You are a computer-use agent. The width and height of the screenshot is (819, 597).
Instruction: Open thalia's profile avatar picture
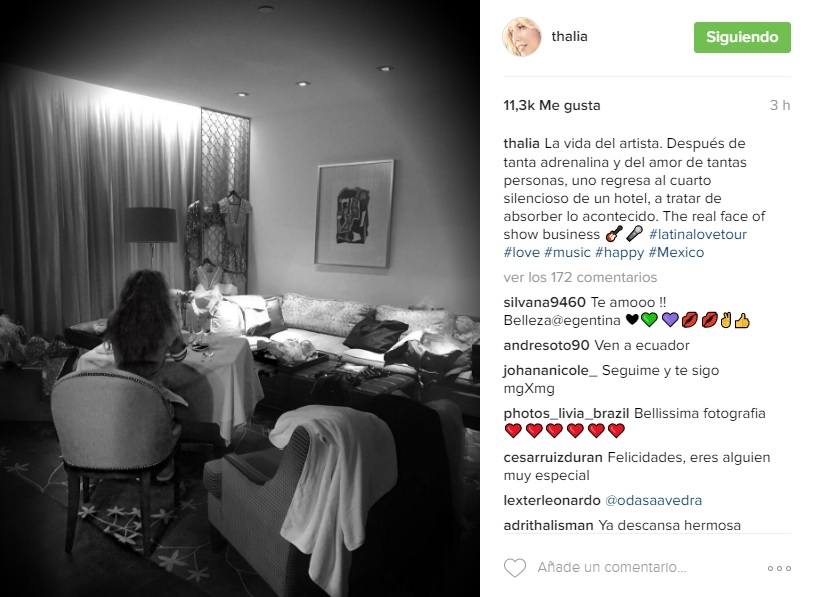coord(521,37)
